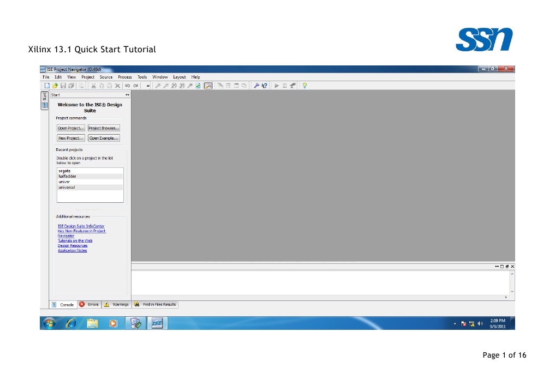Click the Tile Horizontally icon

point(228,86)
